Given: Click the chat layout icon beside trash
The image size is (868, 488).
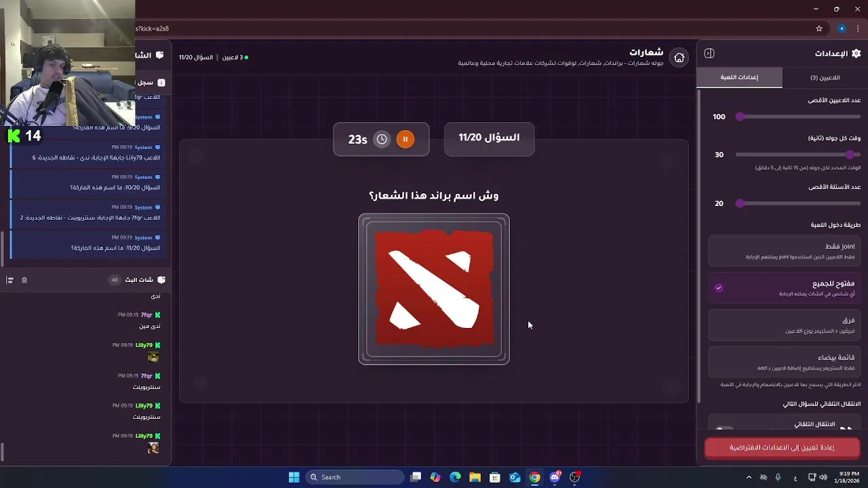Looking at the screenshot, I should pyautogui.click(x=9, y=280).
